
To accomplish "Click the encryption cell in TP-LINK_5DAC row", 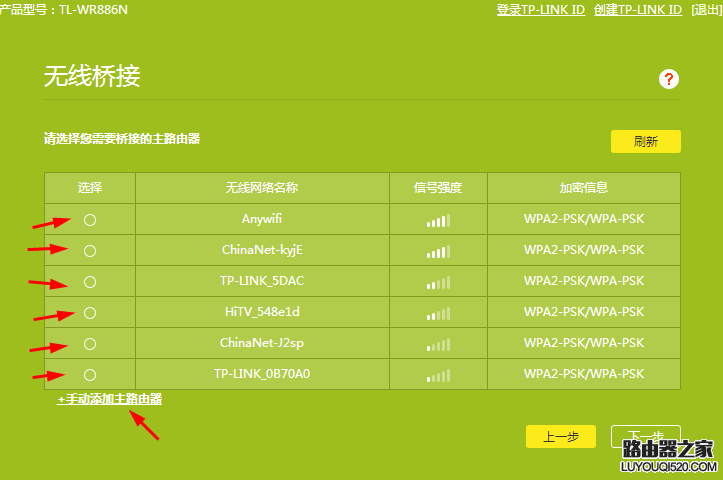I will pyautogui.click(x=584, y=281).
